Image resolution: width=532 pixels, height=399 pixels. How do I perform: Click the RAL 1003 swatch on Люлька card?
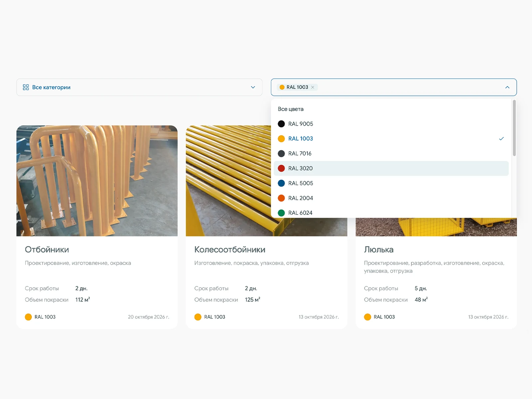pyautogui.click(x=367, y=317)
